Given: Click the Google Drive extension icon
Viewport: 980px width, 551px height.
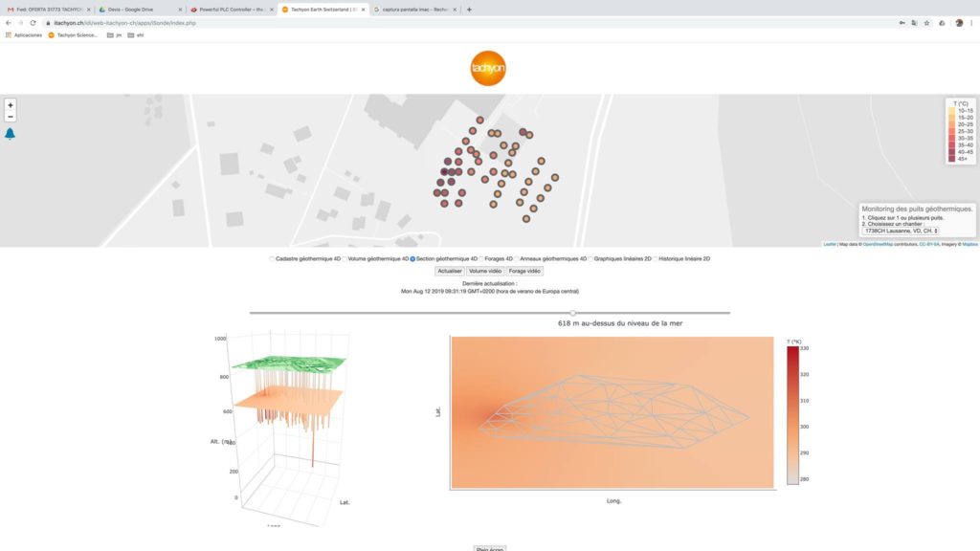Looking at the screenshot, I should pos(942,23).
